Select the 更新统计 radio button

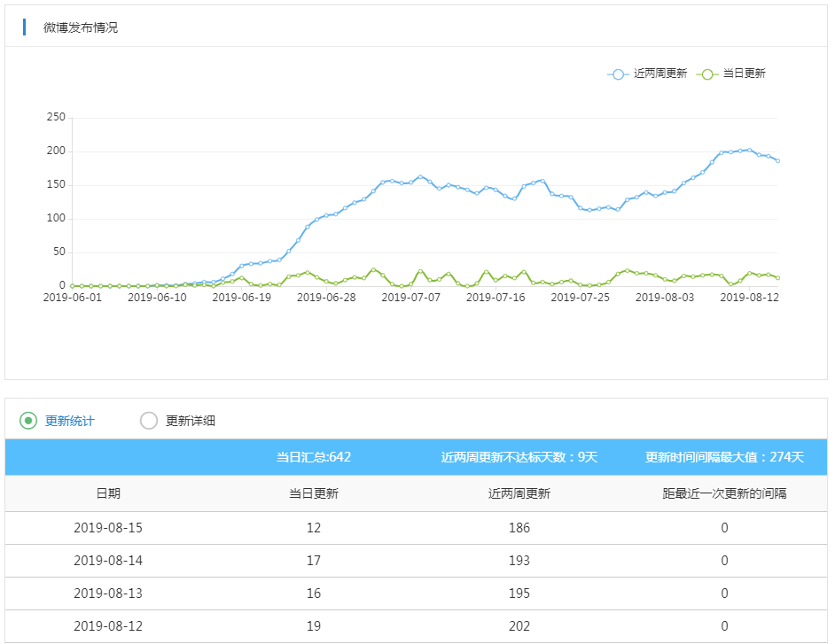(28, 421)
